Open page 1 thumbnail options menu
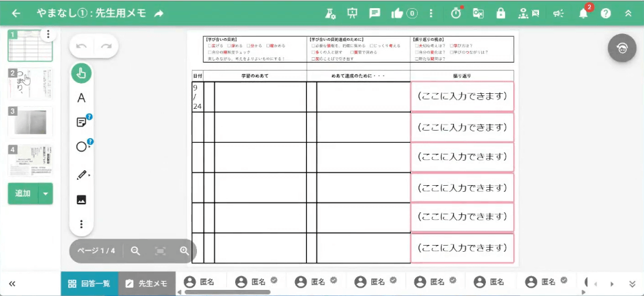The image size is (644, 296). tap(48, 34)
